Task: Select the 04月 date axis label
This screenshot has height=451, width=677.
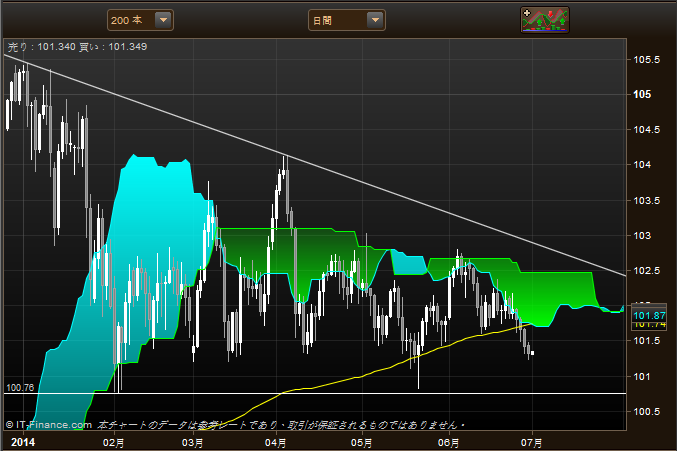Action: coord(275,443)
